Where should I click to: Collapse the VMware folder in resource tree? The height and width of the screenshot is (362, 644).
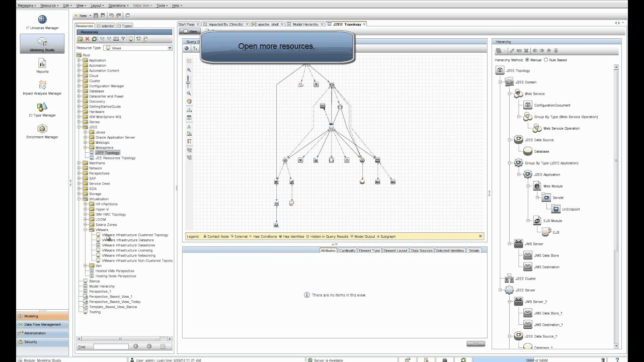86,230
